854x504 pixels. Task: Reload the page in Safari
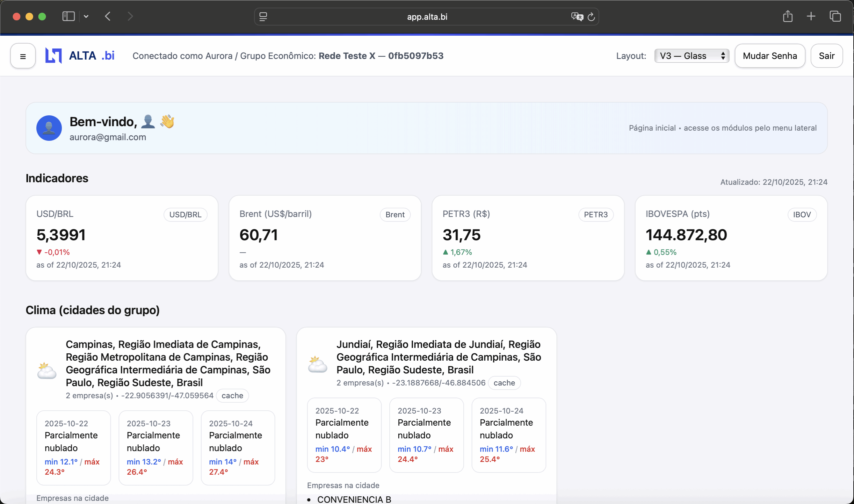[x=591, y=17]
